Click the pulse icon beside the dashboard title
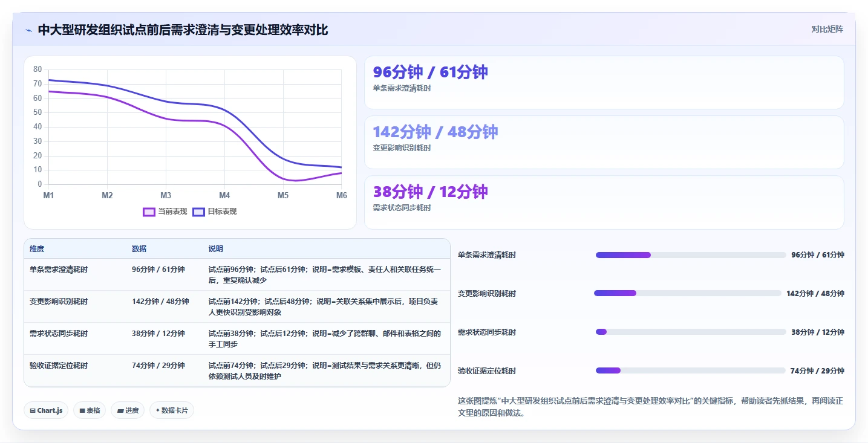 (x=29, y=30)
